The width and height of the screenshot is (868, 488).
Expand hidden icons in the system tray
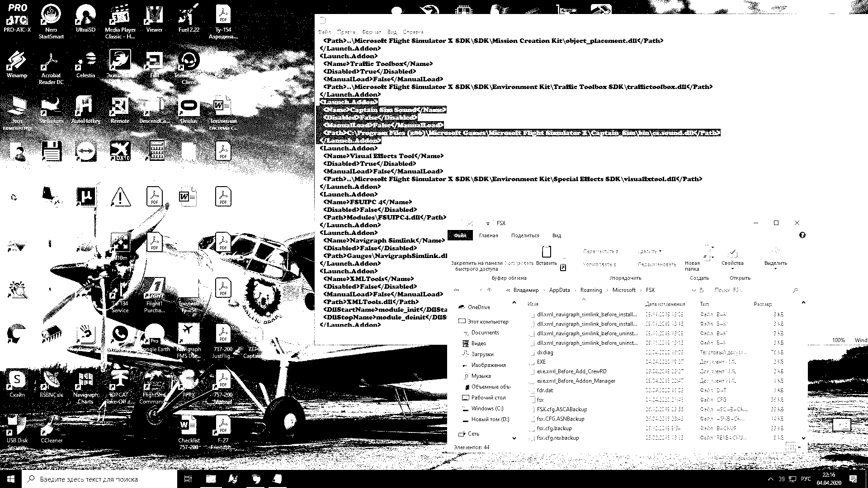(x=770, y=480)
